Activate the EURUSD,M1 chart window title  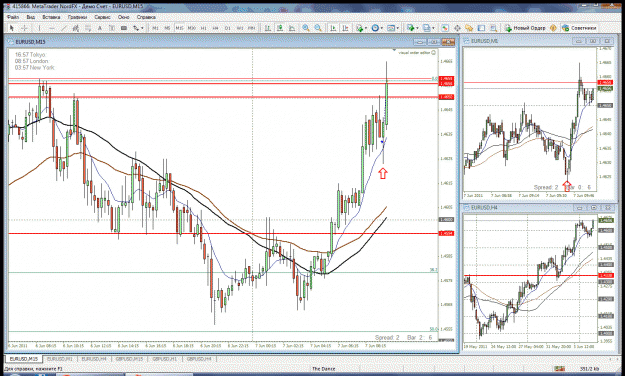[484, 41]
